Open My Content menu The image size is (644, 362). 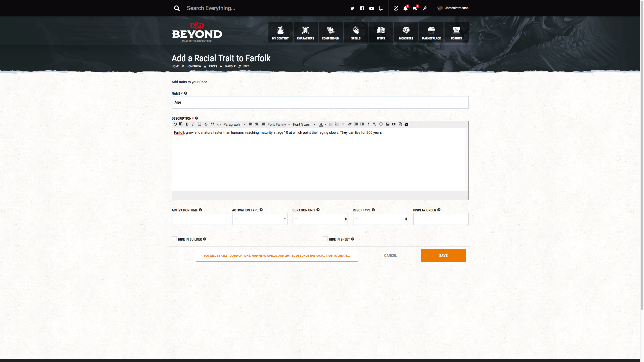[x=280, y=32]
